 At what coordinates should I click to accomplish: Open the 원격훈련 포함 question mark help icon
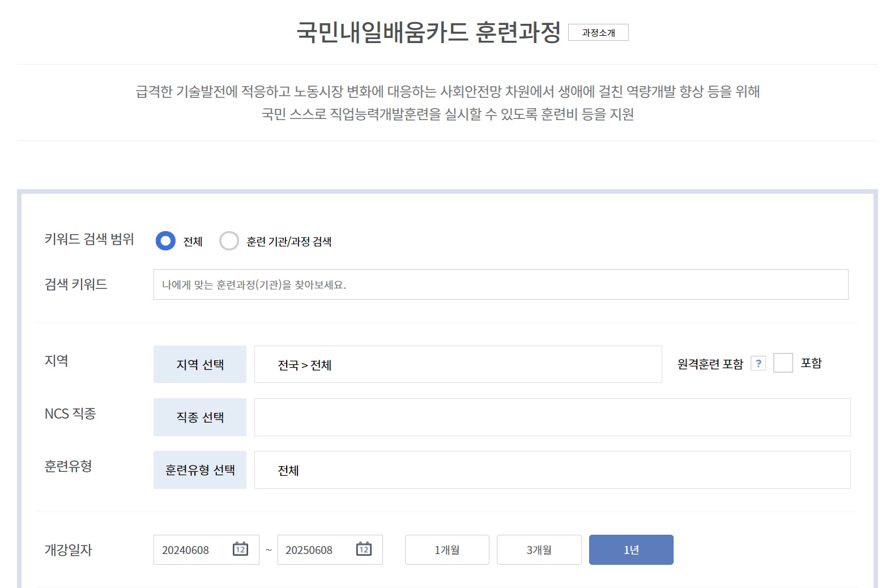point(758,363)
